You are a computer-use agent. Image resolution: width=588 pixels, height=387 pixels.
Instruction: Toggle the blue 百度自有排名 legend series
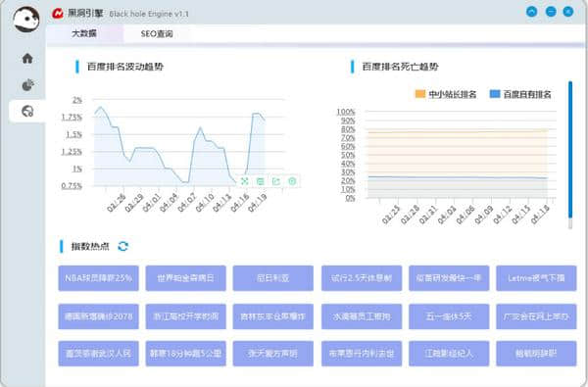[520, 94]
